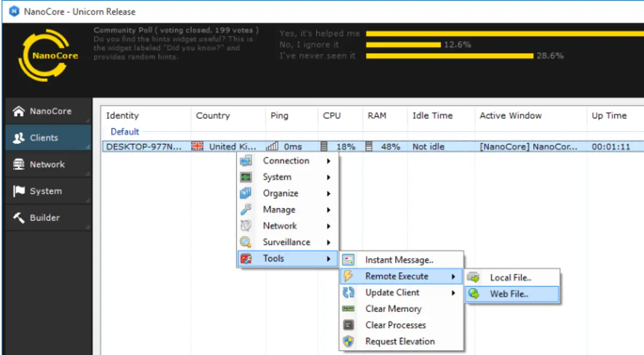Click the '[NanoCore] NanoCor...' active window cell

529,147
